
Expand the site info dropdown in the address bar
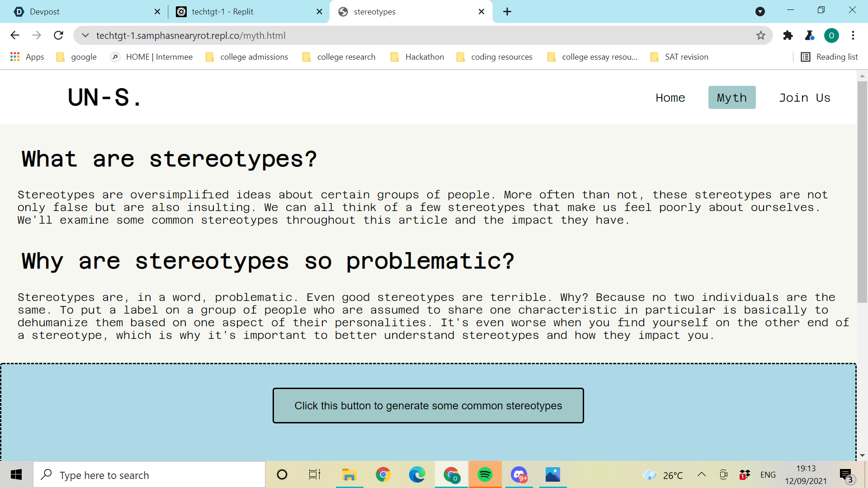(x=85, y=35)
